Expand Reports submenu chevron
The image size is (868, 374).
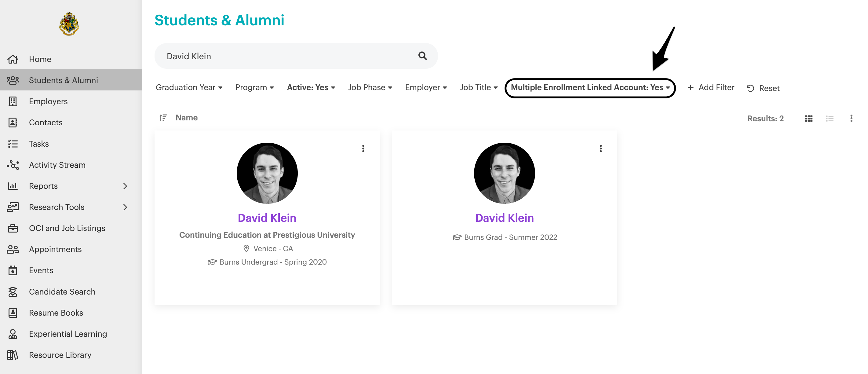[125, 186]
